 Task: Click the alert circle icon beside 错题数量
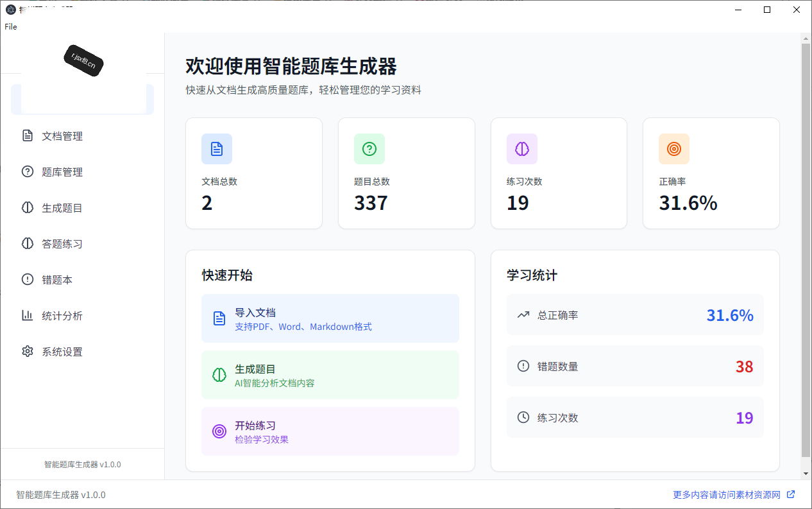(523, 366)
